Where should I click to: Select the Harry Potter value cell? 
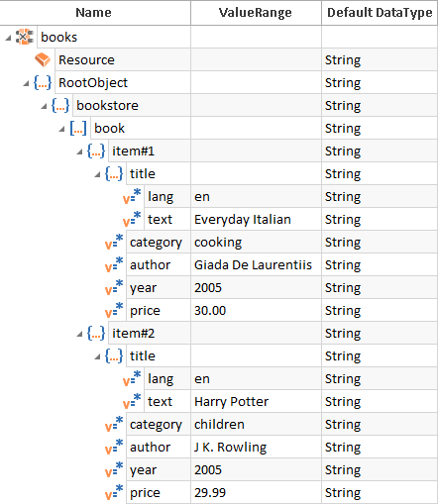(256, 401)
